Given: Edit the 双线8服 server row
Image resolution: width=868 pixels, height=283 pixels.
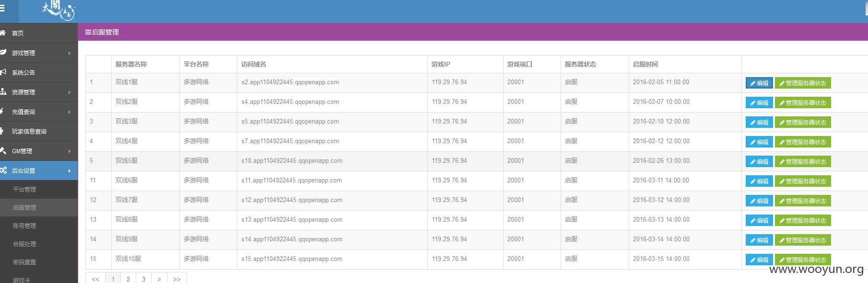Looking at the screenshot, I should point(759,220).
